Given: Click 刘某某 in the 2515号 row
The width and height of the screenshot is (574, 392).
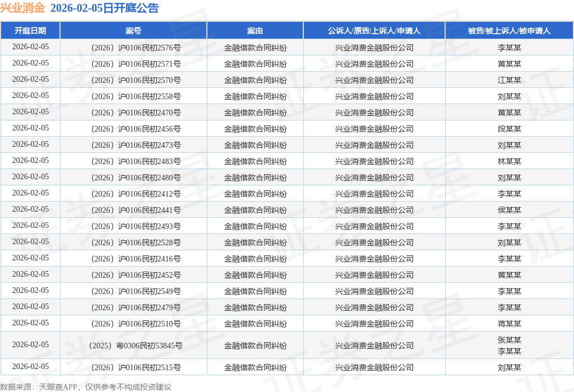Looking at the screenshot, I should (x=509, y=367).
